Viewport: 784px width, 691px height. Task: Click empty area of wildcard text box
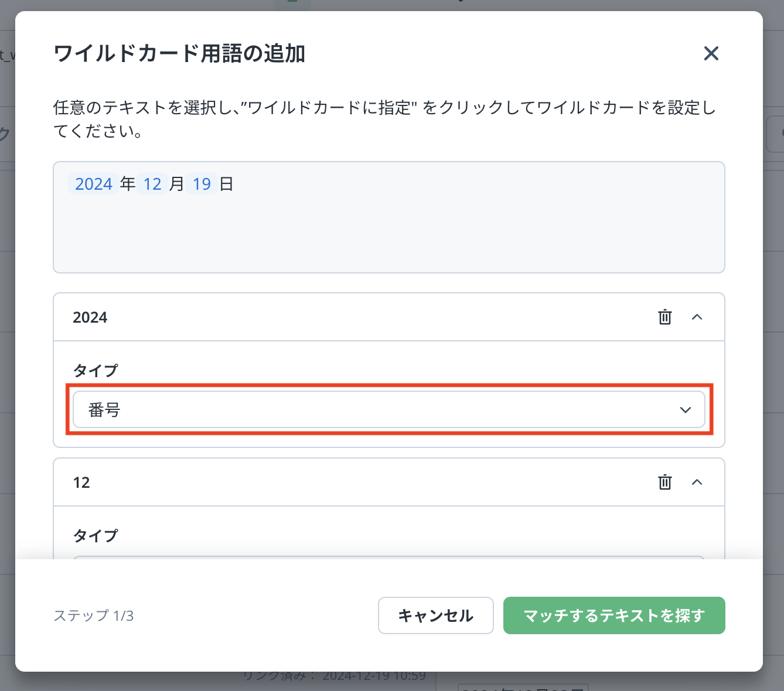(388, 234)
